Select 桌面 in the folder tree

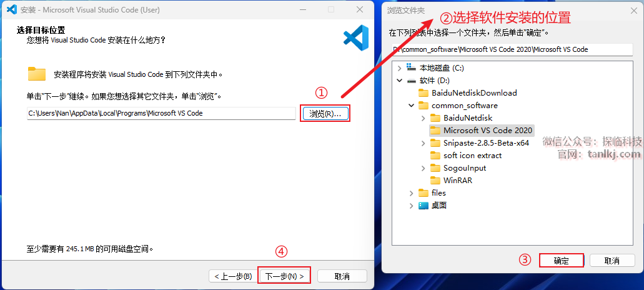pos(439,206)
